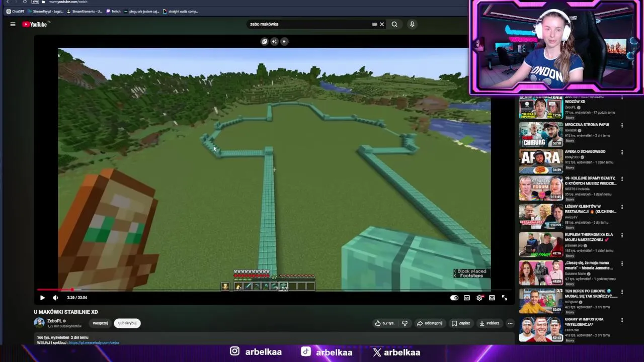Click the video title 'U MAKÓWKI STABILNIE XD'

click(66, 312)
